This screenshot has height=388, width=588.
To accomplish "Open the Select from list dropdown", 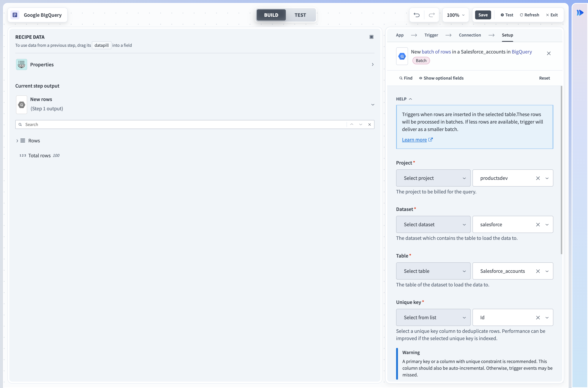I will pos(433,318).
